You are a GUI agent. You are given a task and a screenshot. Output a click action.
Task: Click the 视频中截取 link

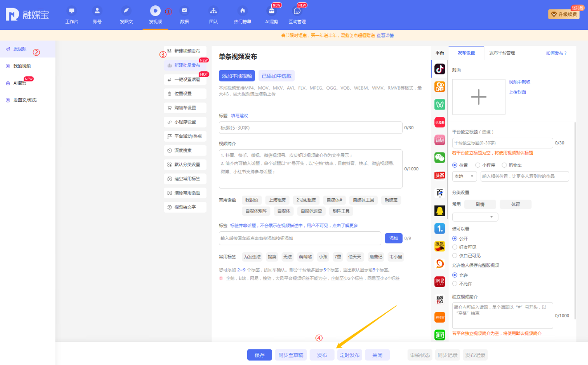pos(520,82)
